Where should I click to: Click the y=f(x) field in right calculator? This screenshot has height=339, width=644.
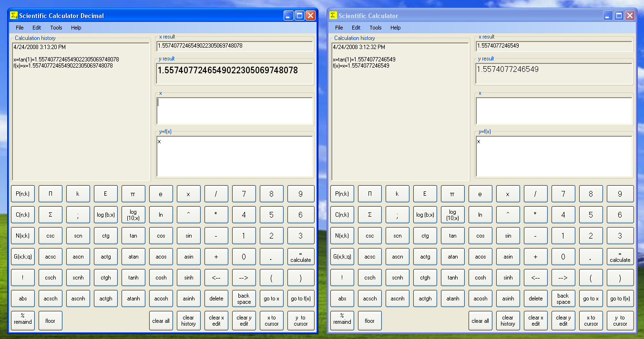(x=554, y=156)
